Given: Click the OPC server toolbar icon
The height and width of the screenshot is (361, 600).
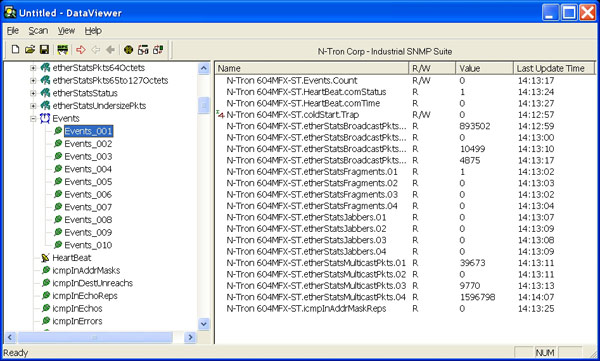Looking at the screenshot, I should [62, 49].
